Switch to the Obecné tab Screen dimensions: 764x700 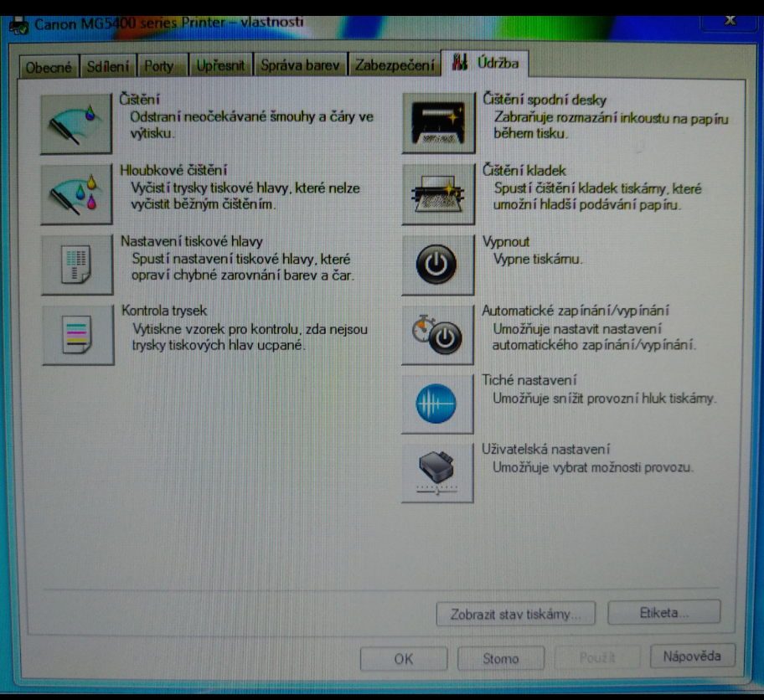(49, 67)
